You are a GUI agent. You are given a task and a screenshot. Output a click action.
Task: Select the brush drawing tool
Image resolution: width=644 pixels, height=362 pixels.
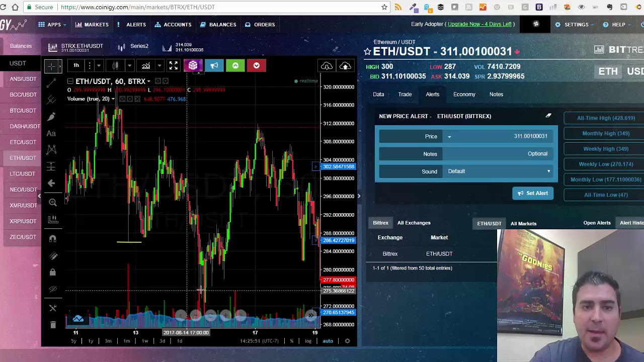click(51, 117)
